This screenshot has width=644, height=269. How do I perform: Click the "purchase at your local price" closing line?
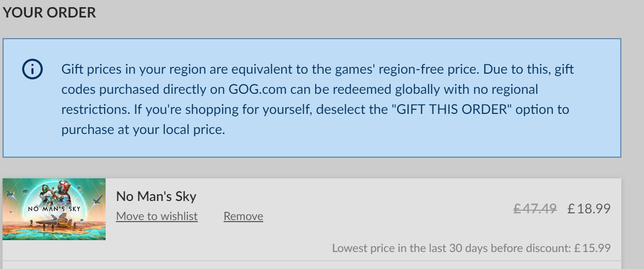pyautogui.click(x=143, y=130)
